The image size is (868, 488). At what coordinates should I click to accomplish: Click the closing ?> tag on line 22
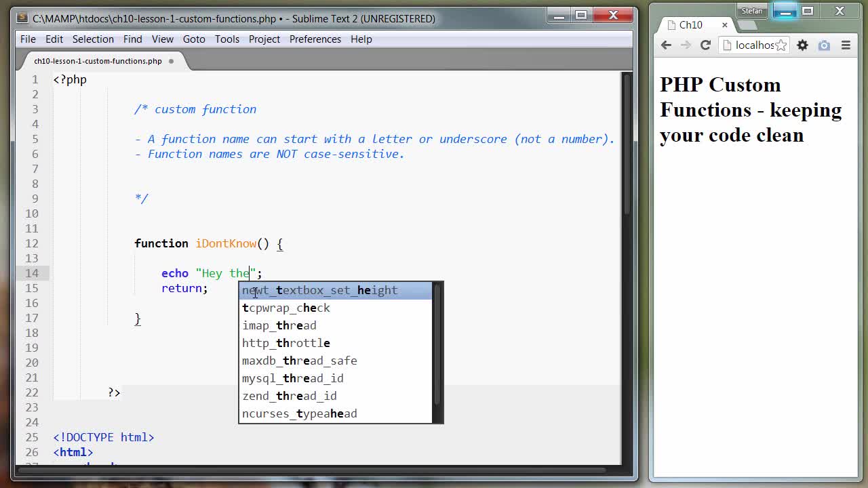[x=114, y=392]
